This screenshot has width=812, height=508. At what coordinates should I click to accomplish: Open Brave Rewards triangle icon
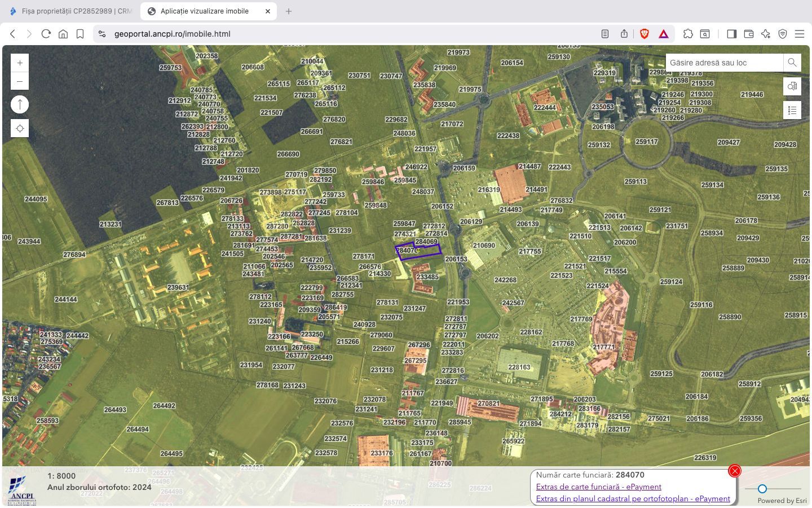pyautogui.click(x=663, y=34)
